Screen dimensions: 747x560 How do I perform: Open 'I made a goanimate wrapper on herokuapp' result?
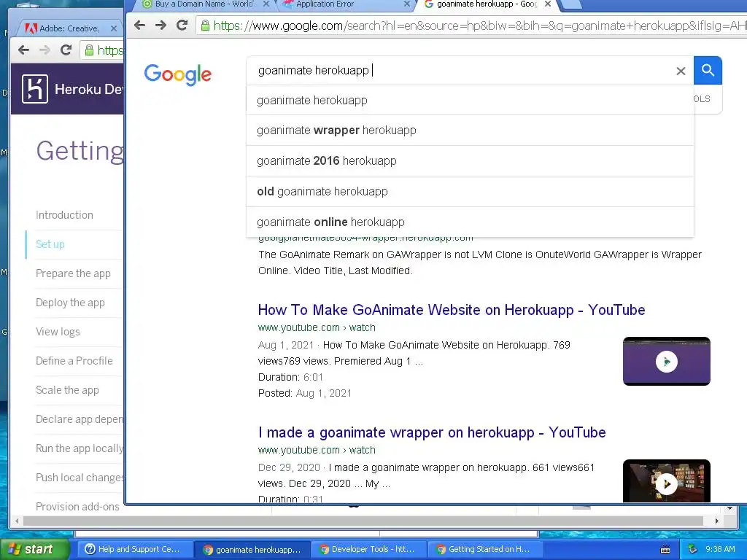(x=432, y=432)
